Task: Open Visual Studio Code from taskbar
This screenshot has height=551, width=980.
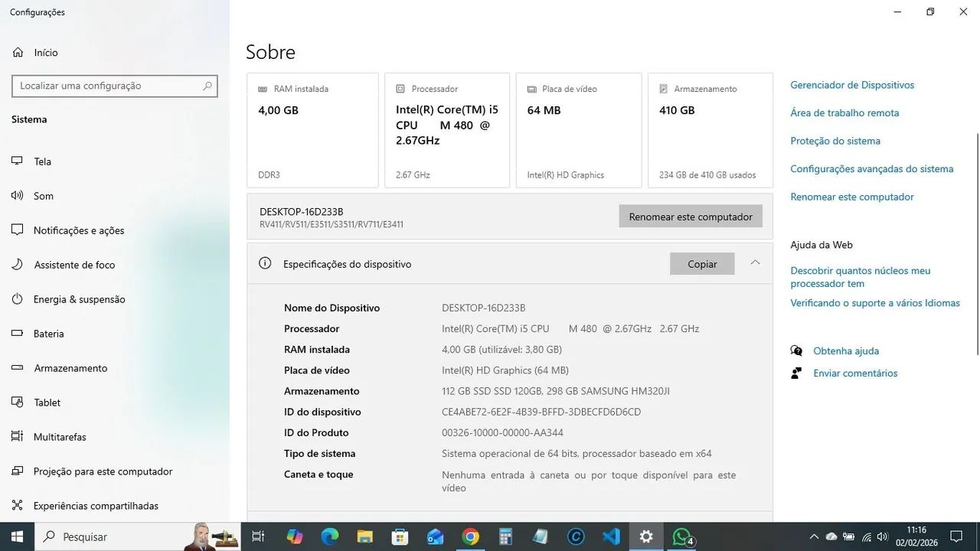Action: click(611, 536)
